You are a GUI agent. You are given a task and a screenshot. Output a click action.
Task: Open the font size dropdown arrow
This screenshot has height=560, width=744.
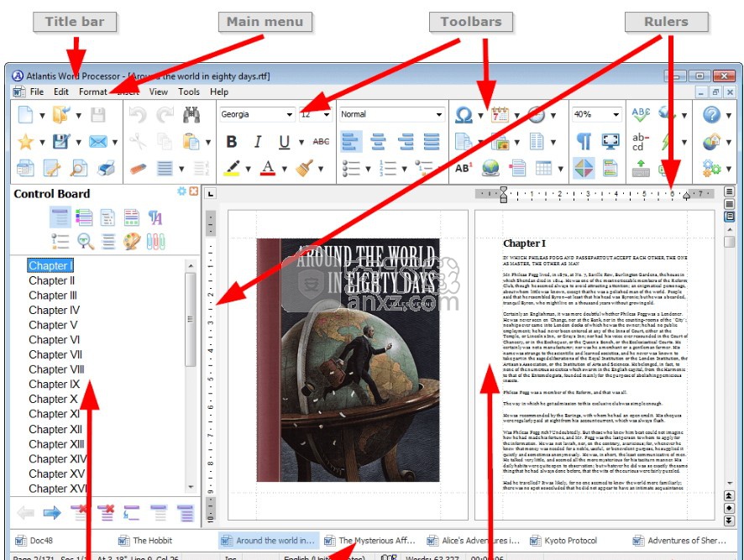326,114
